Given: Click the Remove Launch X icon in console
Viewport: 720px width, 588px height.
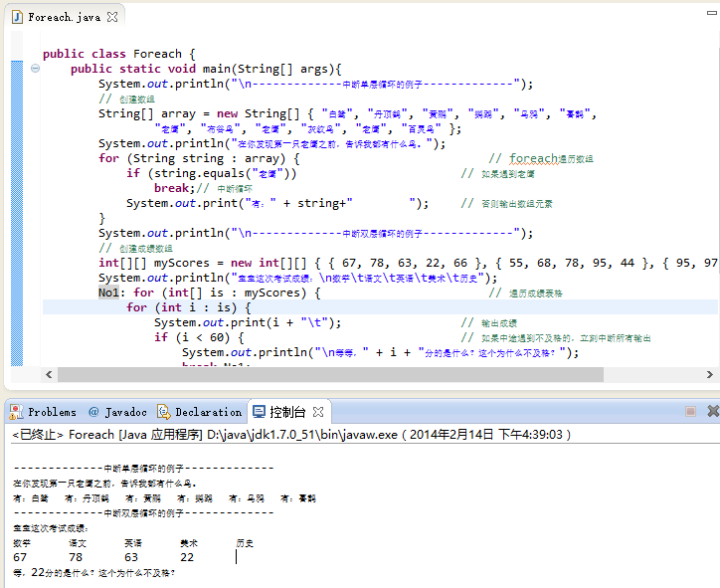Looking at the screenshot, I should 713,411.
